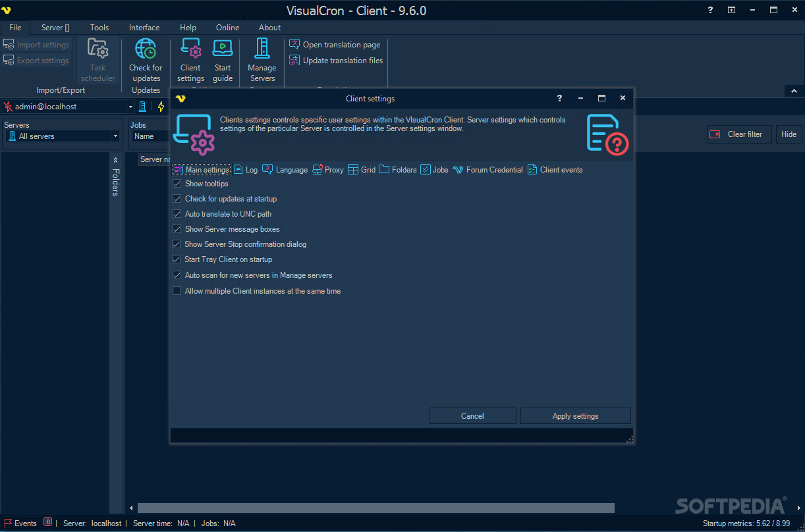Click the Client settings dialog resize grip
The image size is (805, 532).
(630, 439)
